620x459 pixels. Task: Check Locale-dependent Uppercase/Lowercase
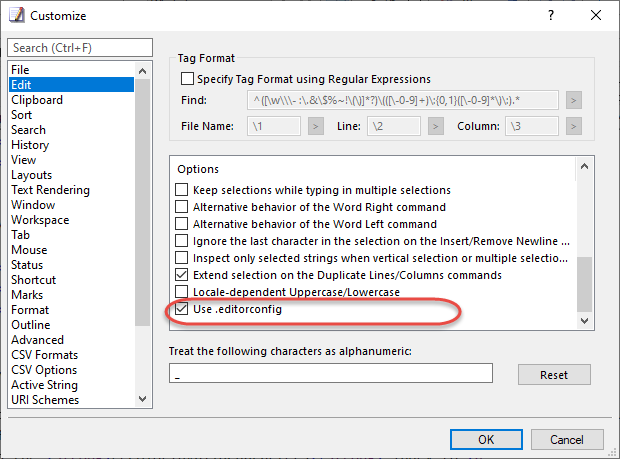click(181, 292)
